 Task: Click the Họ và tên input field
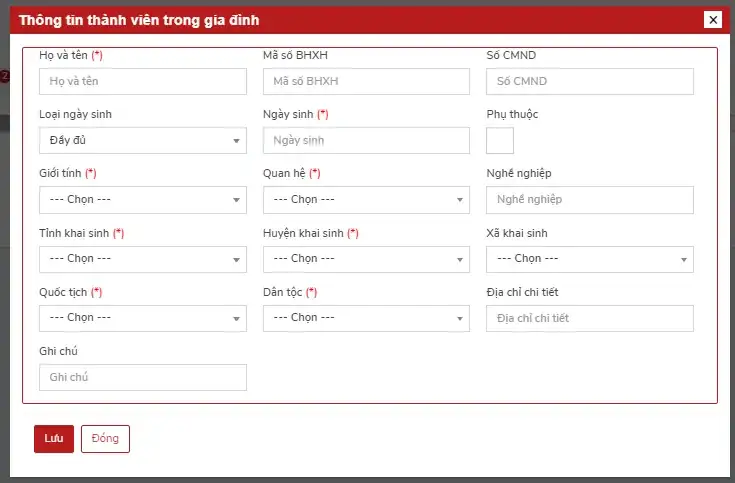coord(143,82)
